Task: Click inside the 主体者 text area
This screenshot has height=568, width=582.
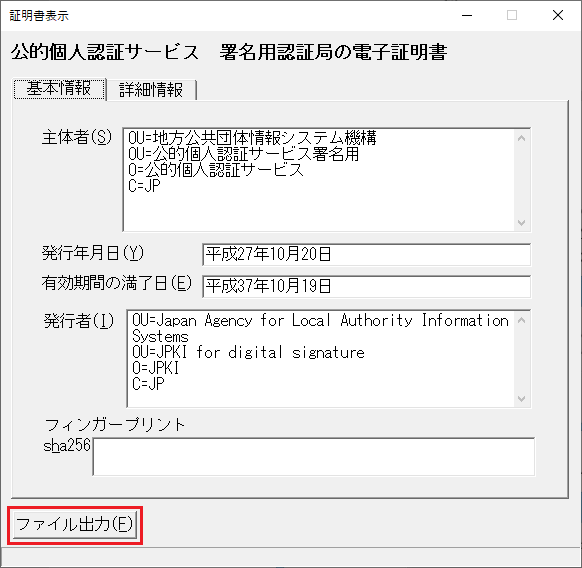Action: point(318,180)
